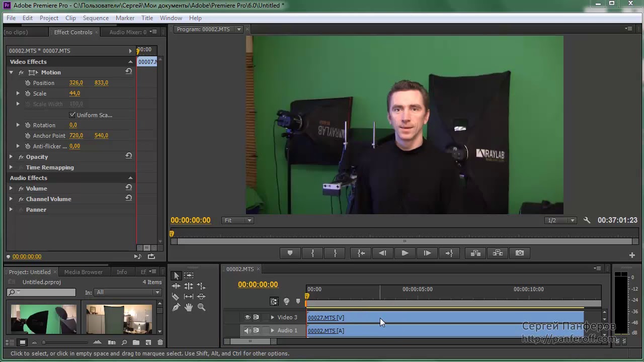Expand the Volume audio effect
Screen dimensions: 644x362
pyautogui.click(x=11, y=189)
